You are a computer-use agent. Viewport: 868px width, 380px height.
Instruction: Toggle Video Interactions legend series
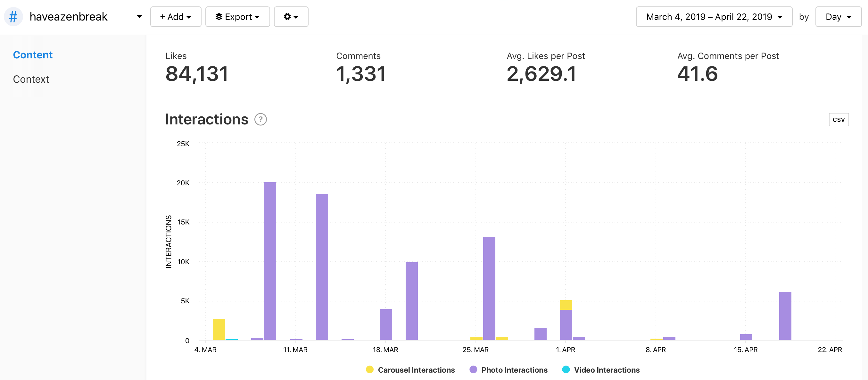606,369
